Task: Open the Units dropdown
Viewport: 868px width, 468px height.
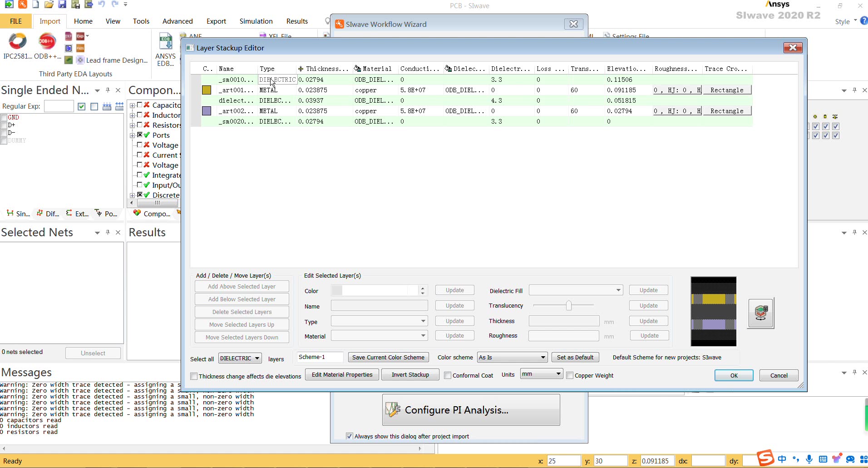Action: [x=542, y=374]
